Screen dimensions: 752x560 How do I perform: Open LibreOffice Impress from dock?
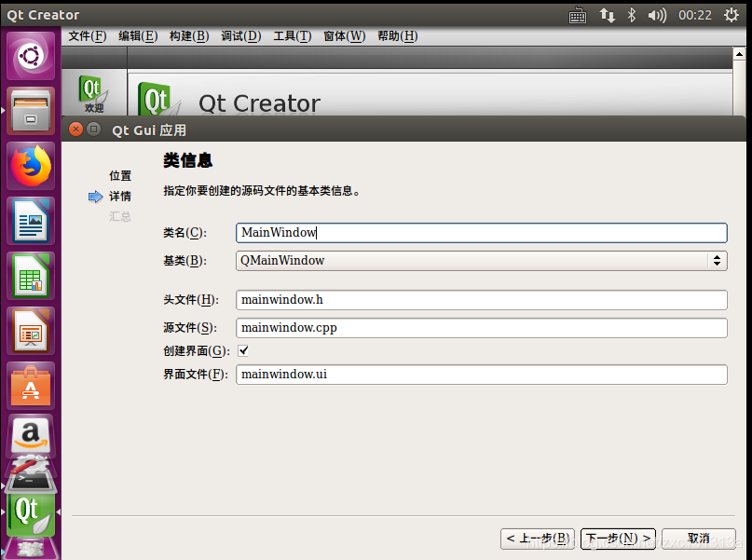pos(31,332)
